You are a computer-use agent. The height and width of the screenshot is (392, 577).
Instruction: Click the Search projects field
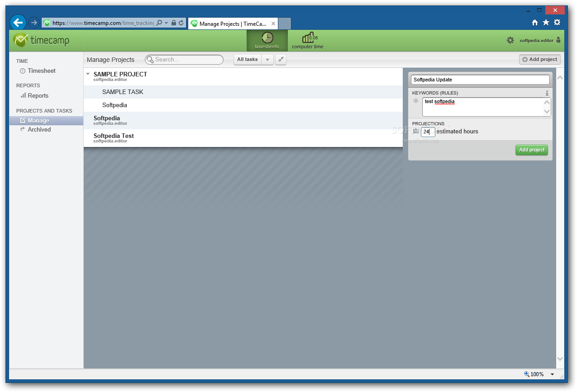(184, 60)
